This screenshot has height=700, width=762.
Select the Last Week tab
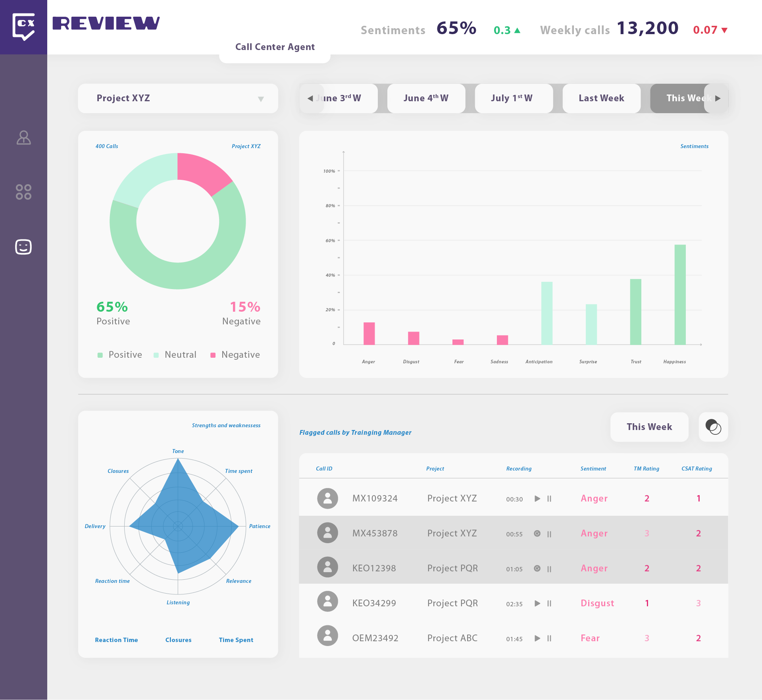click(601, 98)
